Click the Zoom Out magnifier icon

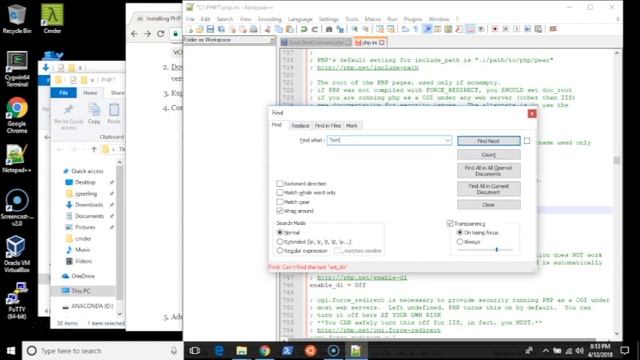pyautogui.click(x=365, y=29)
